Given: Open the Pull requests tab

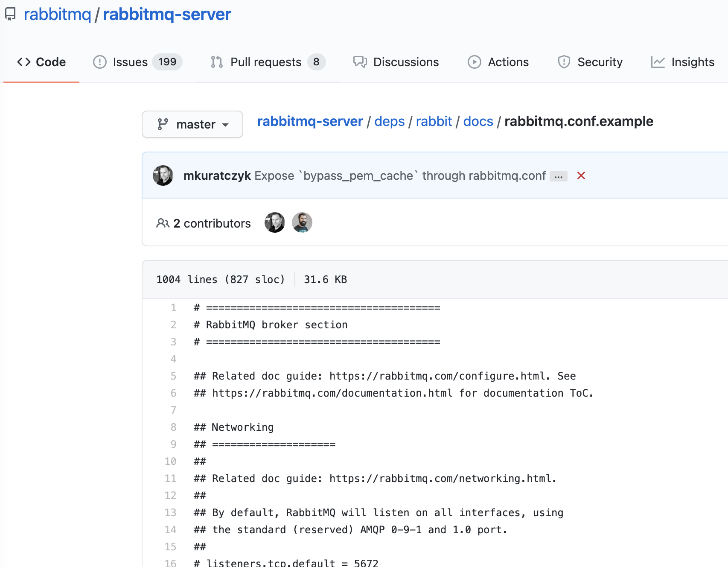Looking at the screenshot, I should click(268, 62).
